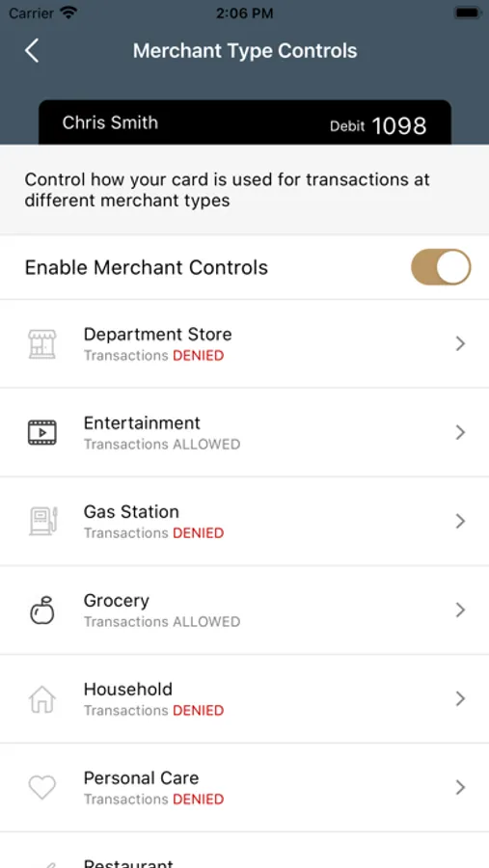Tap the Chris Smith Debit 1098 card
This screenshot has width=489, height=868.
(244, 122)
